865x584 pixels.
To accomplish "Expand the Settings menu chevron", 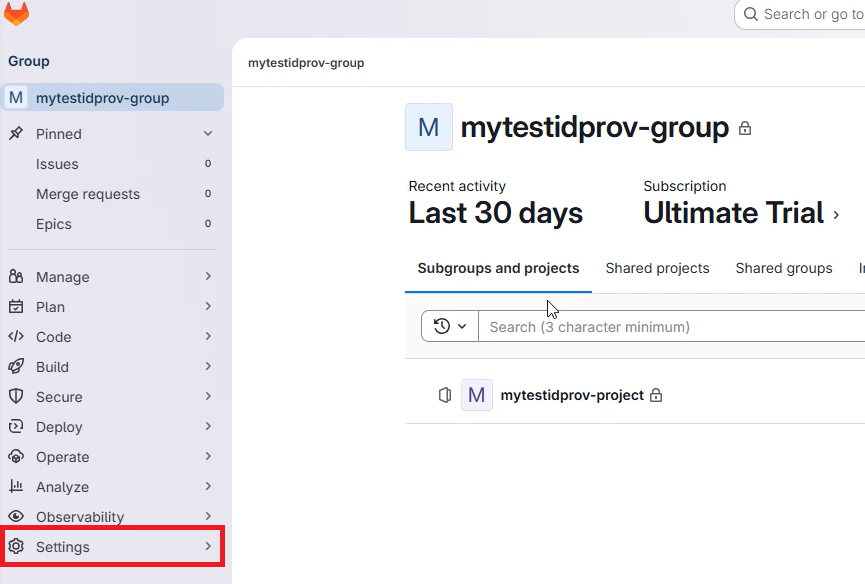I will 208,546.
